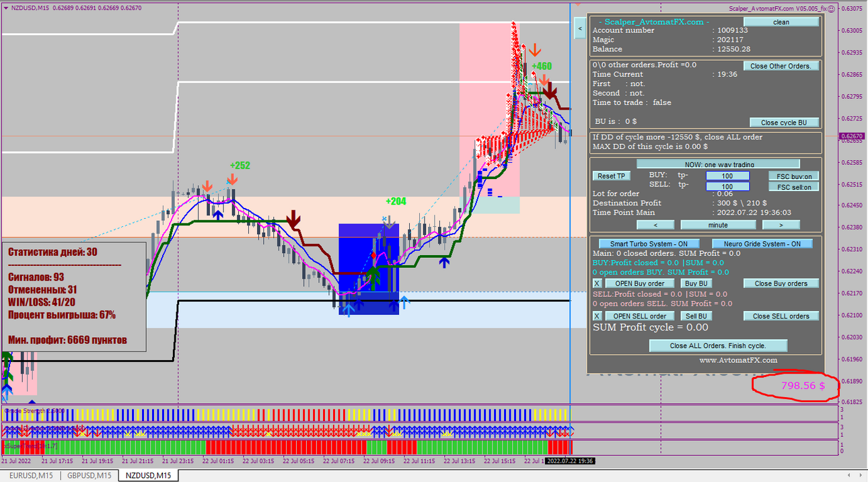Click the Sell BU button
Image resolution: width=868 pixels, height=482 pixels.
696,316
